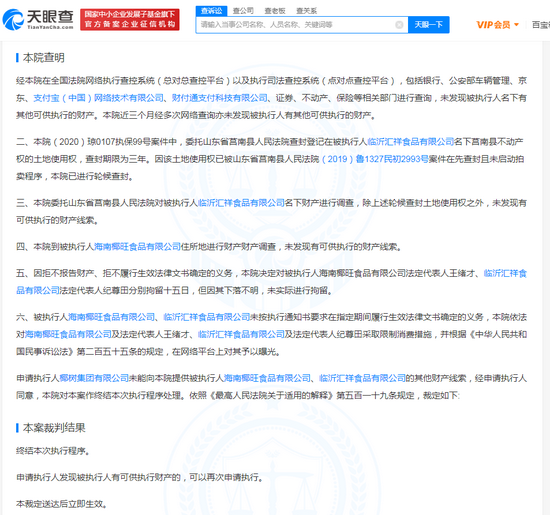Open 海南椰旺食品有限公司 link in section four
The height and width of the screenshot is (515, 550).
(137, 247)
